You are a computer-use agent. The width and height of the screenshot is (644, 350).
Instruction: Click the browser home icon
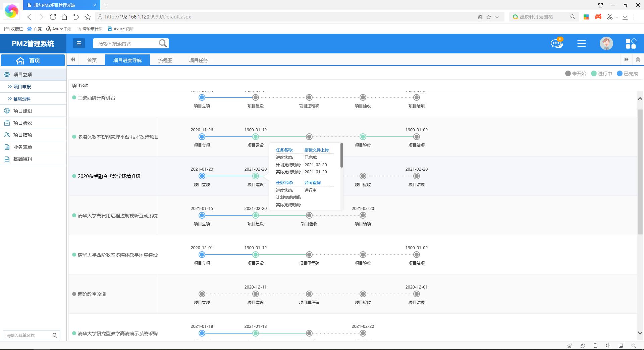click(64, 17)
